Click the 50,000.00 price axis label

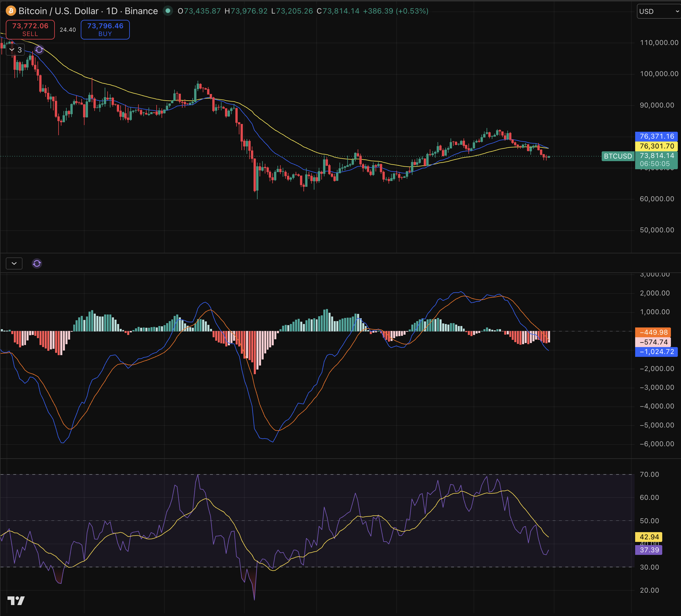pyautogui.click(x=657, y=230)
